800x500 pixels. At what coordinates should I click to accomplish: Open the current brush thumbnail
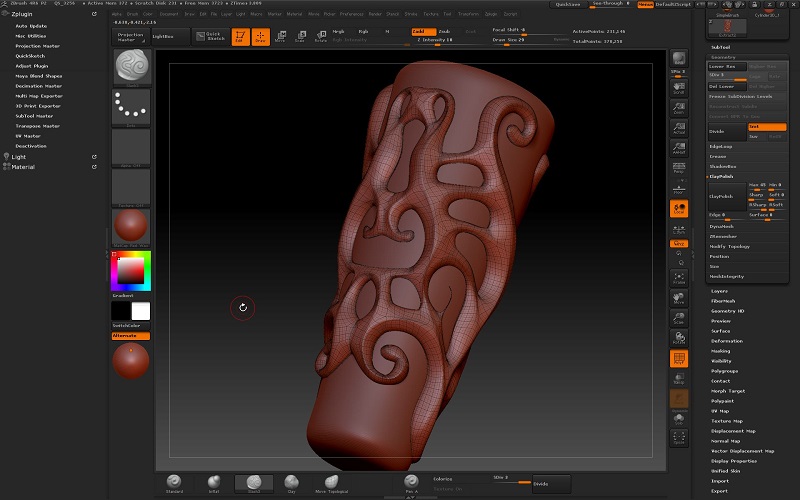coord(132,67)
